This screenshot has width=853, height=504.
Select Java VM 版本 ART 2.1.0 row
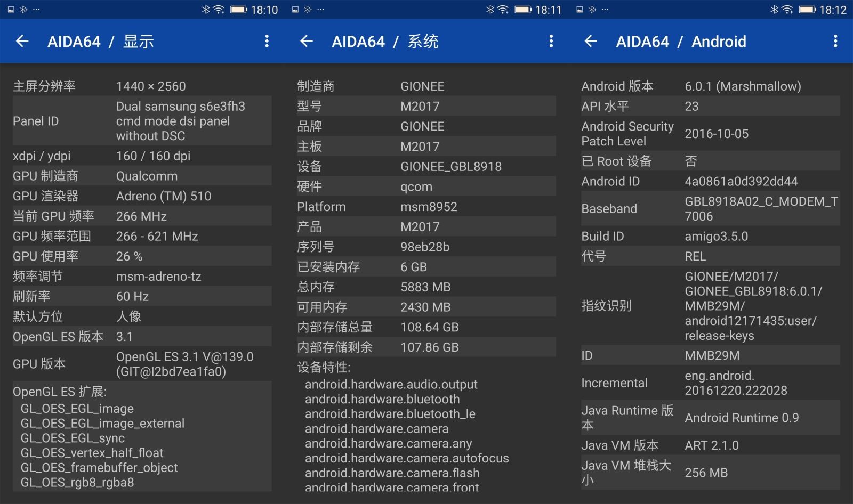pyautogui.click(x=711, y=445)
